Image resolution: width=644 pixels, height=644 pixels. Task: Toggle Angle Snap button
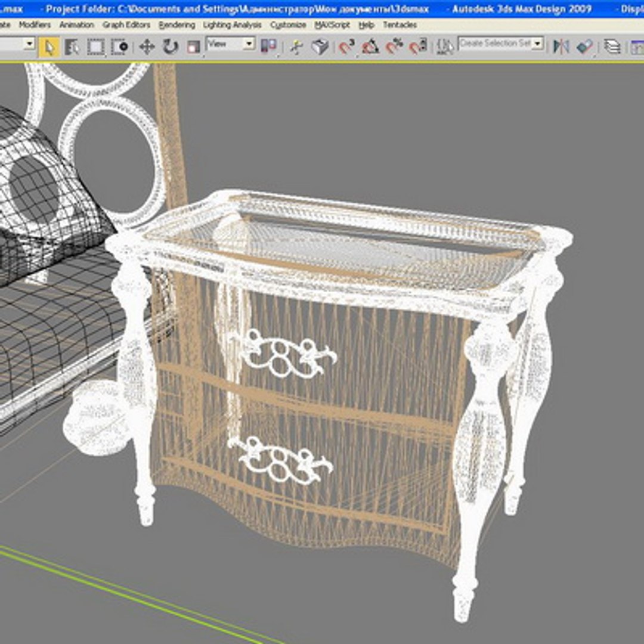coord(370,47)
